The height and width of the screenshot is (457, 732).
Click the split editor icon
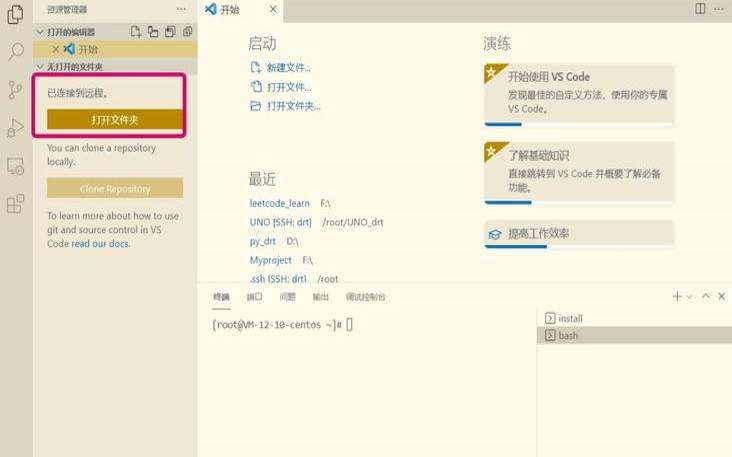tap(700, 9)
